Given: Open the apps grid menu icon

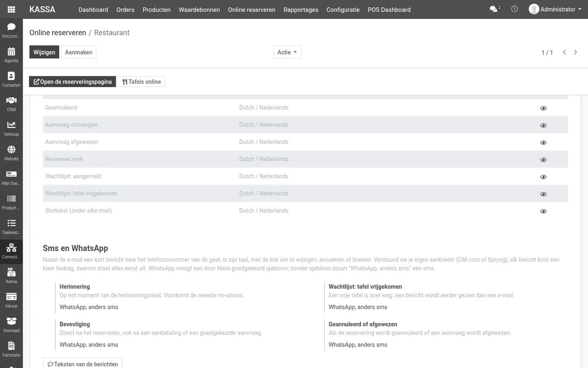Looking at the screenshot, I should click(11, 9).
